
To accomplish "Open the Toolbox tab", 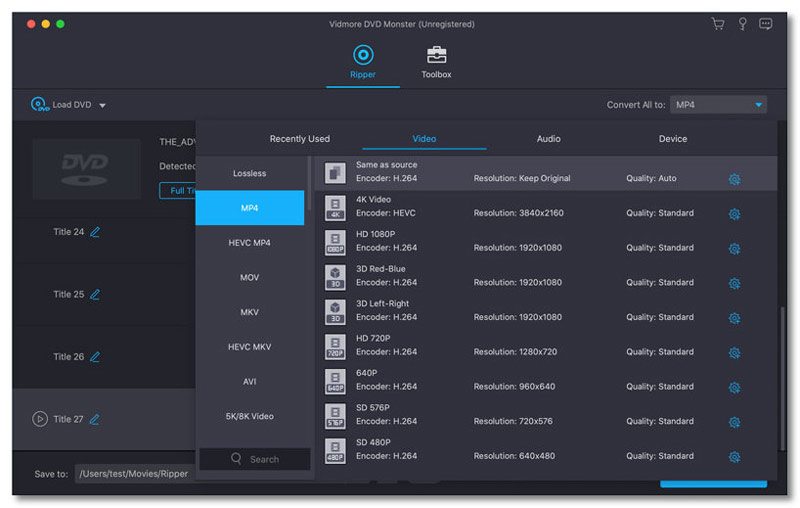I will 436,62.
